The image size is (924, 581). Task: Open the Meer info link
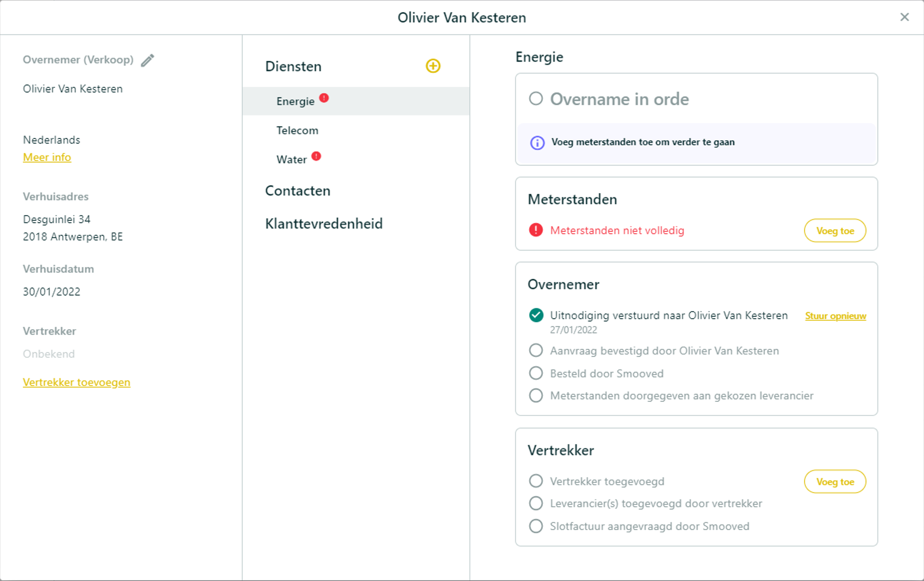47,157
